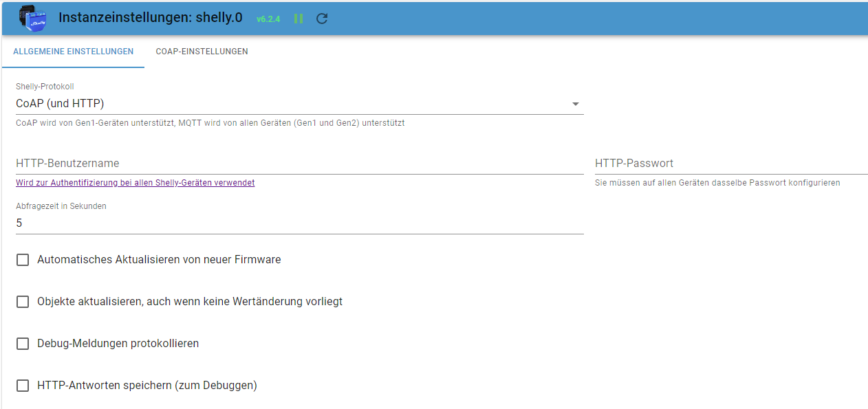Viewport: 868px width, 409px height.
Task: Switch to the CoAP-Einstellungen tab
Action: (202, 52)
